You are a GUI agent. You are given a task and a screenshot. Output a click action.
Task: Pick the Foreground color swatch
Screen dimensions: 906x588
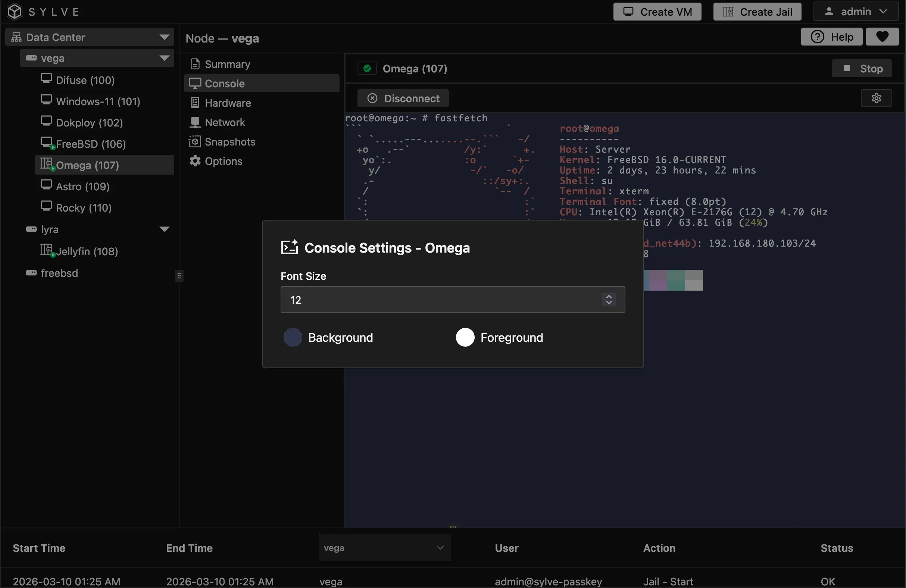(465, 337)
